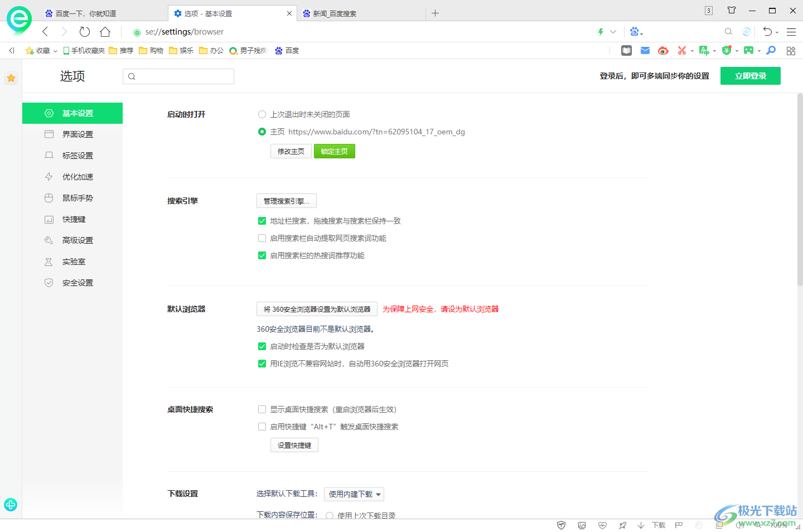Expand the translate extension dropdown arrow
The height and width of the screenshot is (532, 803).
click(x=714, y=51)
